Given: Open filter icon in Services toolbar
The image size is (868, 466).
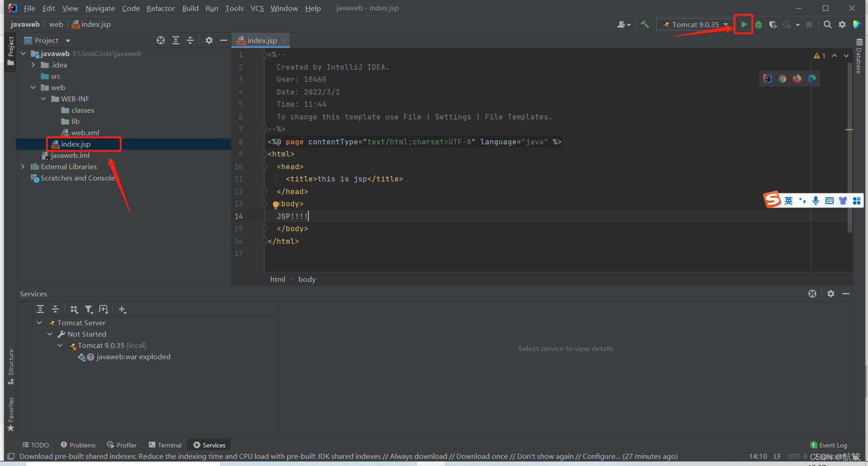Looking at the screenshot, I should click(89, 309).
